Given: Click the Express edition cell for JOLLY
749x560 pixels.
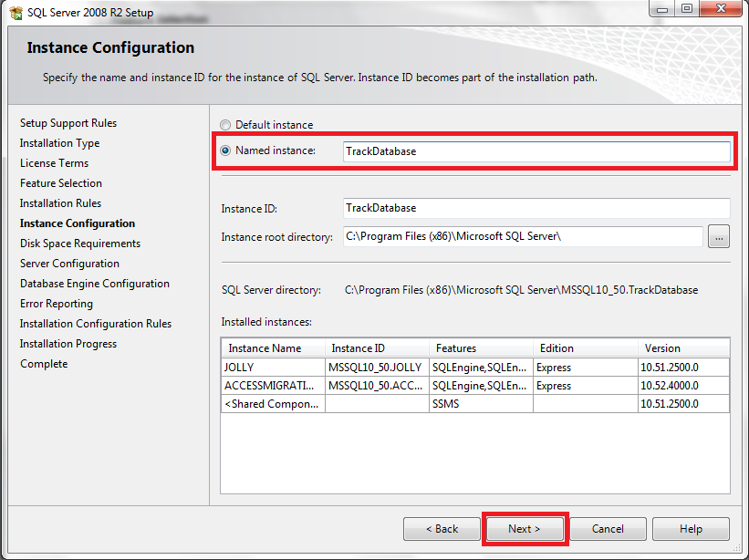Looking at the screenshot, I should pyautogui.click(x=586, y=368).
